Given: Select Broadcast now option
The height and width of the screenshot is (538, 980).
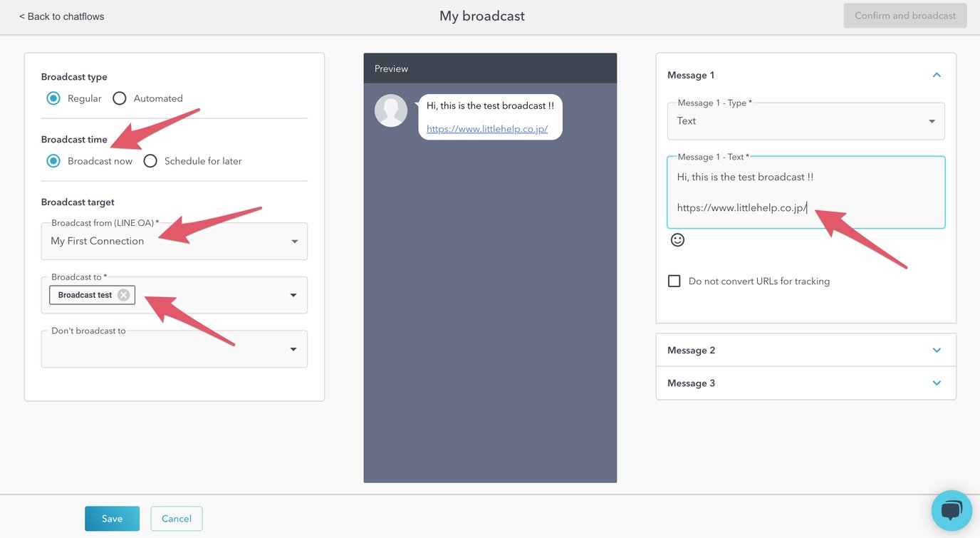Looking at the screenshot, I should (53, 160).
